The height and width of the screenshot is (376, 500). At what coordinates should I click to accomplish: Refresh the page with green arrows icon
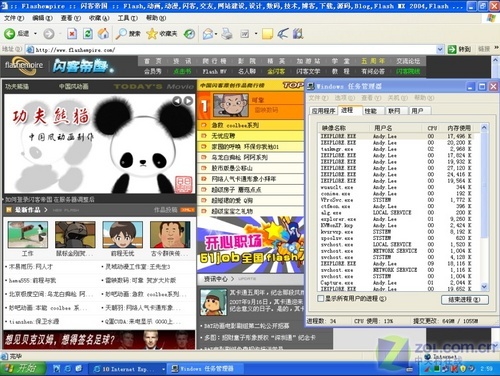88,33
